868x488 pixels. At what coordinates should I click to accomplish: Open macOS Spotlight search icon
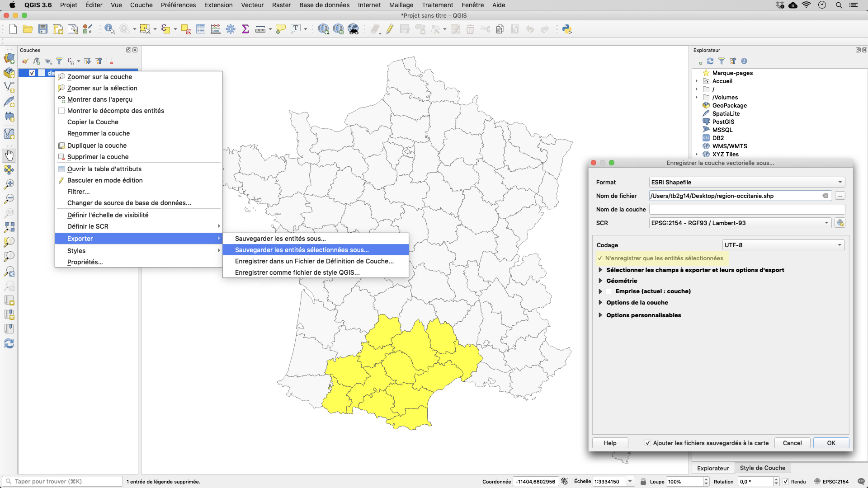pyautogui.click(x=839, y=5)
